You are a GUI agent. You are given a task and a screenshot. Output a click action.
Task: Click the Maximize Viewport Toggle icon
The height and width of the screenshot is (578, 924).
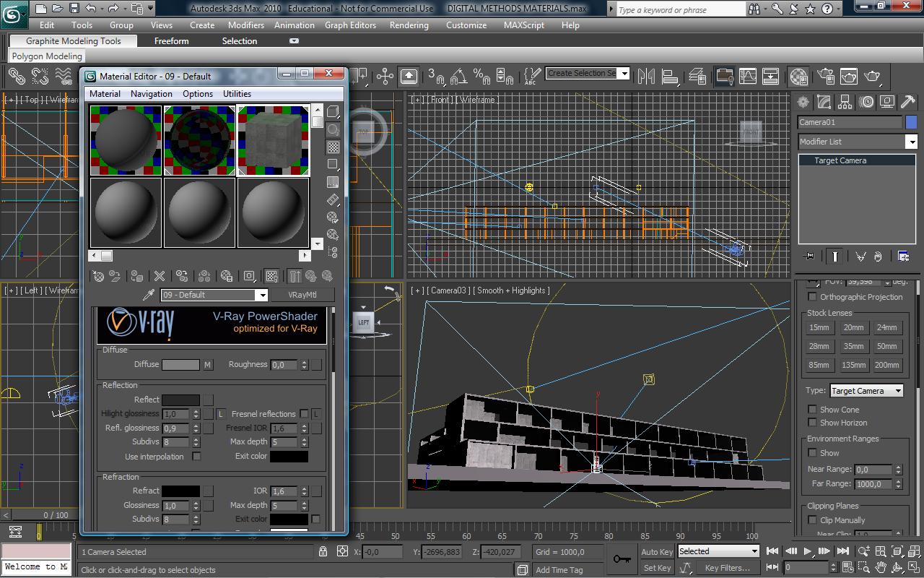(x=912, y=566)
